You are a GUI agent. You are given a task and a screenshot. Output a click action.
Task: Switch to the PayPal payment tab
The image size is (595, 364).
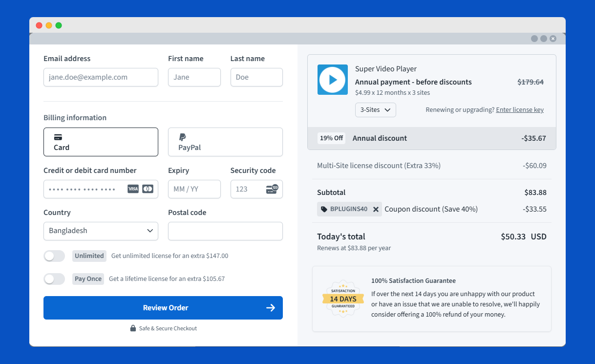point(225,142)
